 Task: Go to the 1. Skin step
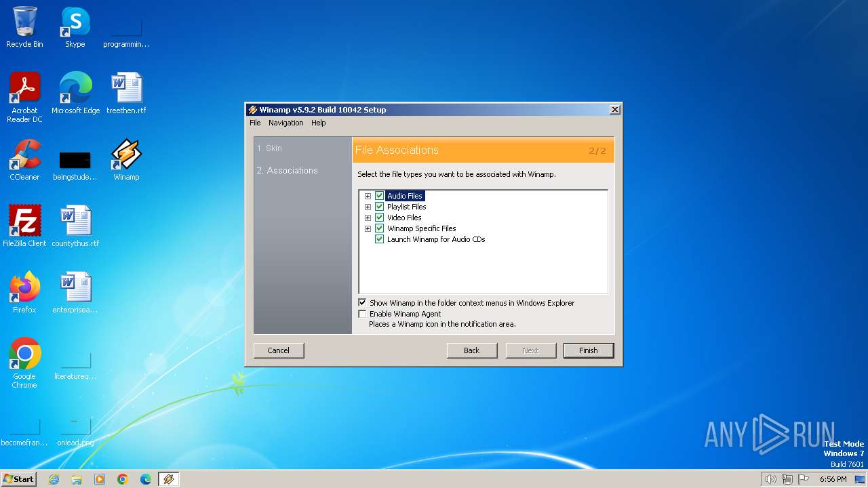pyautogui.click(x=269, y=148)
